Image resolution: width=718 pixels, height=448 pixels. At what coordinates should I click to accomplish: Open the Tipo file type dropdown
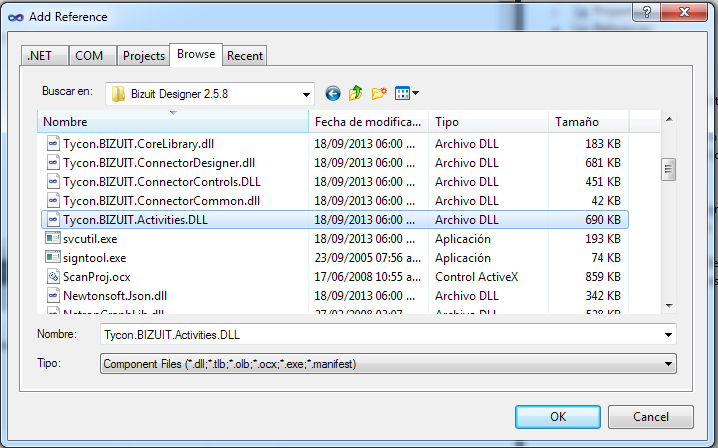[388, 364]
